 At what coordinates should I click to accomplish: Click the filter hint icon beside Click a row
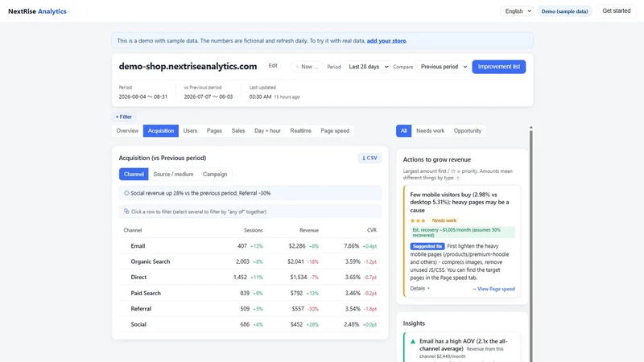126,212
